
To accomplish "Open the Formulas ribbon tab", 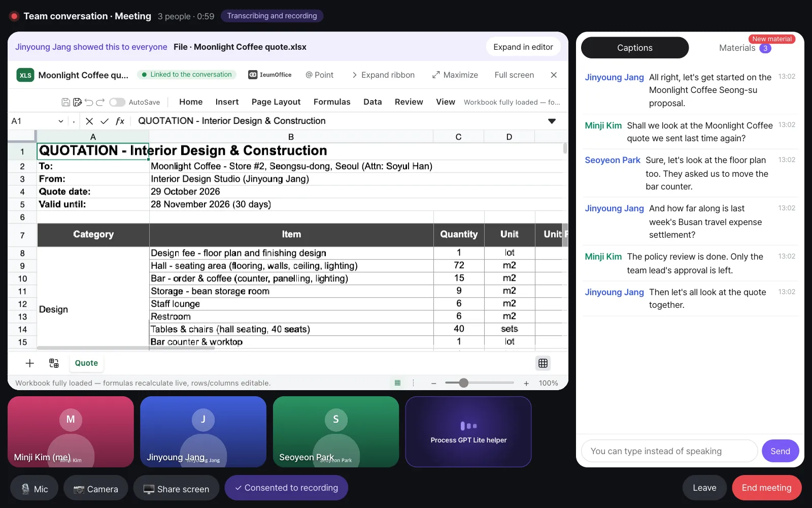I will (332, 102).
